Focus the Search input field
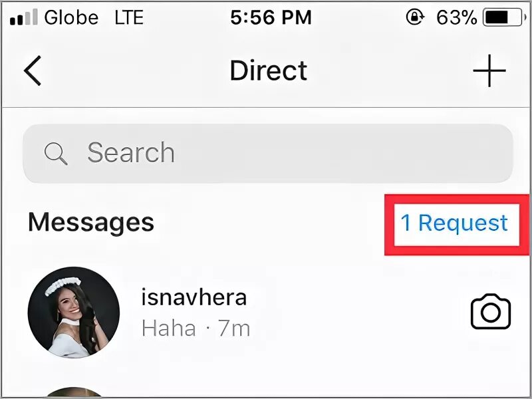 click(x=268, y=154)
